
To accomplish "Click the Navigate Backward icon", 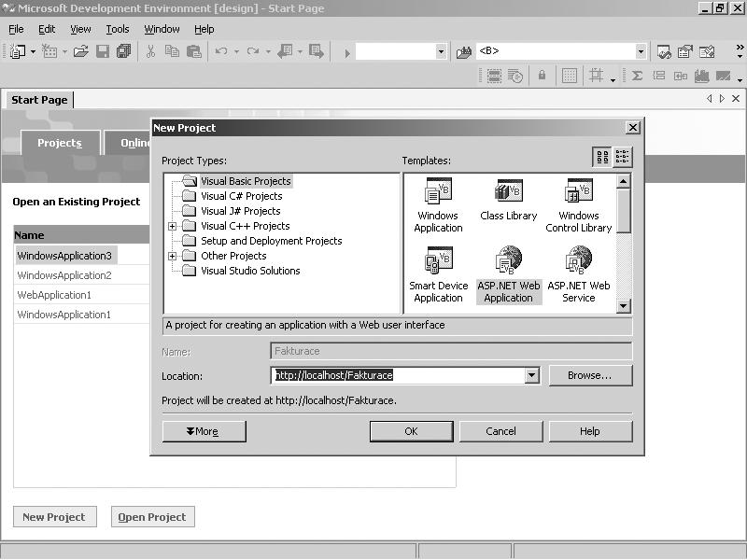I will (285, 51).
